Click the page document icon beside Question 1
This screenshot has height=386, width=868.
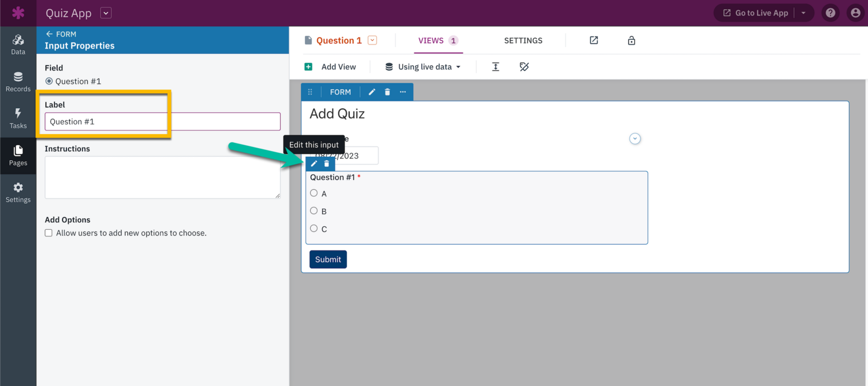[x=308, y=41]
